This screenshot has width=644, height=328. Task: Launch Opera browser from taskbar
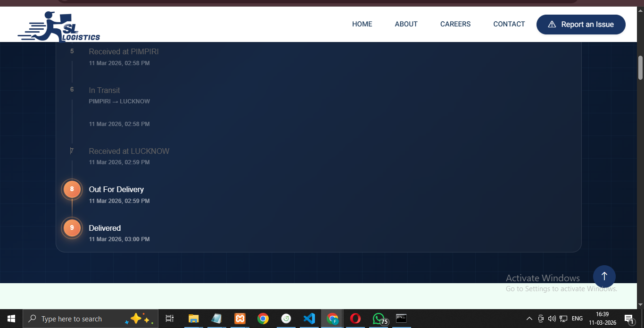coord(355,319)
